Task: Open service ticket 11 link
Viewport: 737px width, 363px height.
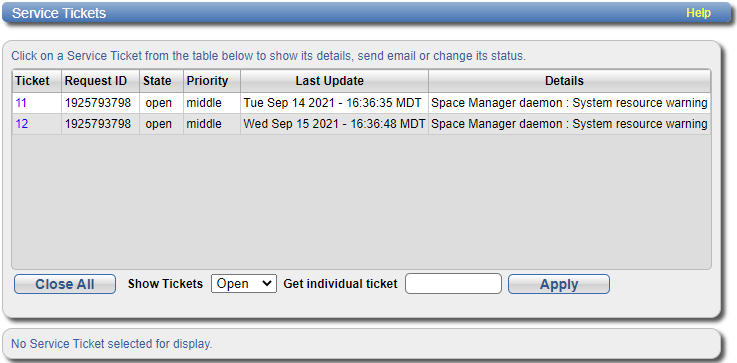Action: (x=21, y=103)
